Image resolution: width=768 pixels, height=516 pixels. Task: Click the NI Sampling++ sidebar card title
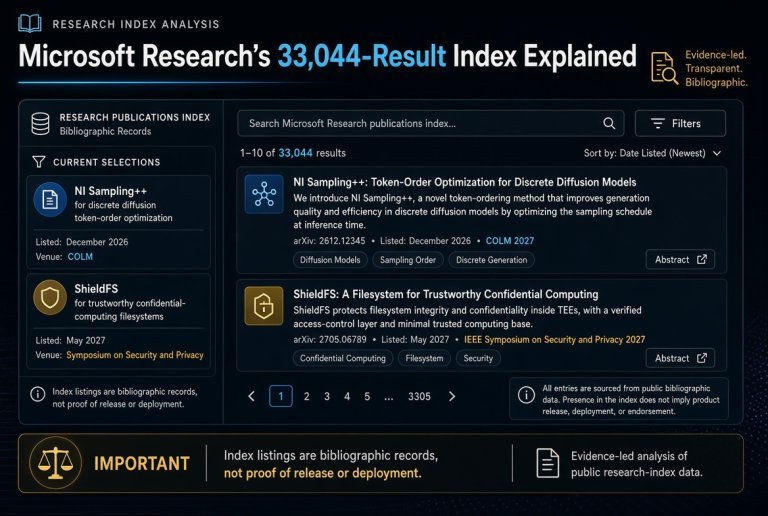tap(111, 191)
